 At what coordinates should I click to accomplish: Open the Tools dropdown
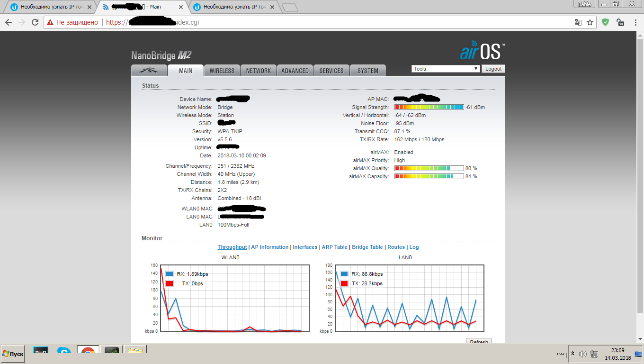tap(446, 69)
